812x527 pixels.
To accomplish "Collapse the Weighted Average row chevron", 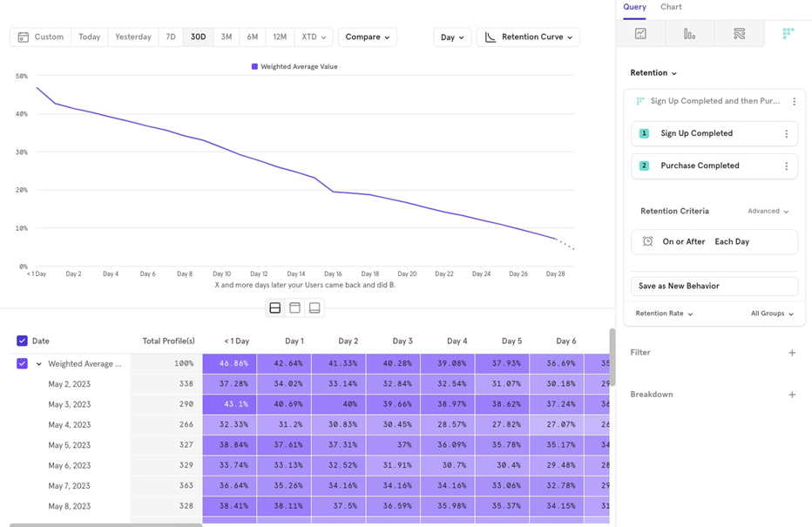I will (39, 364).
